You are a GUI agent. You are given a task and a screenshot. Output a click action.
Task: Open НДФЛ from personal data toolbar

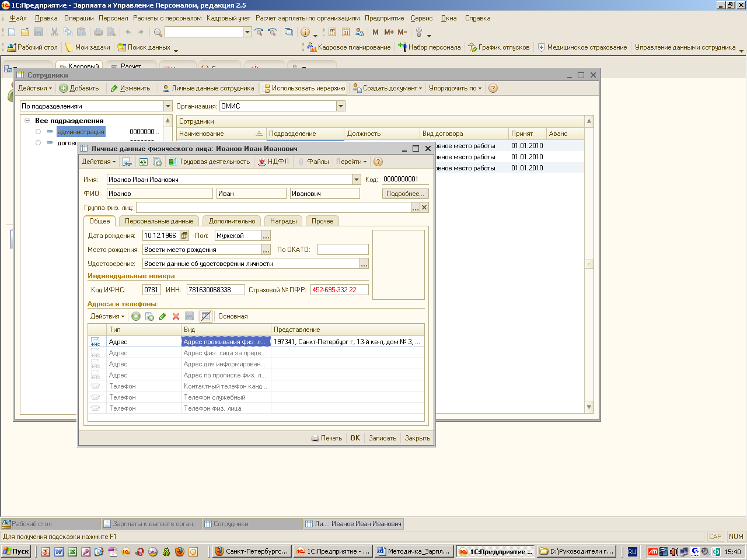click(273, 162)
